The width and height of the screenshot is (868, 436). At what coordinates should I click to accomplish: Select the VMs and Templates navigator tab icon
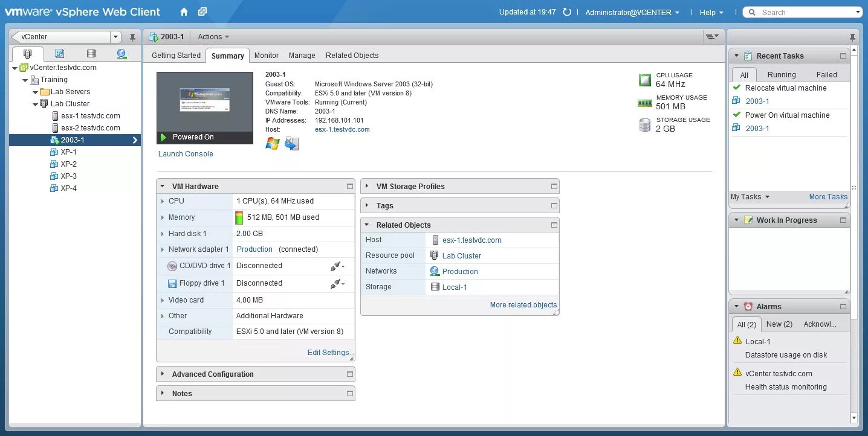[59, 54]
